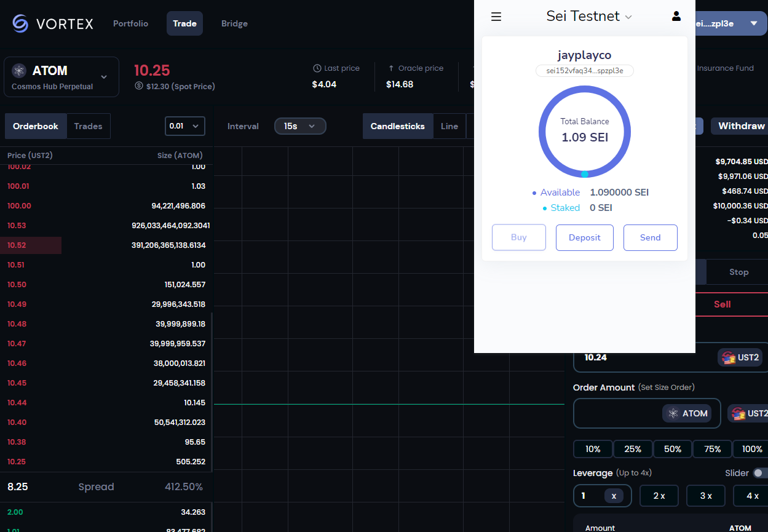
Task: Click the wallet address sei152vfaq34...spzpl3e
Action: [x=585, y=71]
